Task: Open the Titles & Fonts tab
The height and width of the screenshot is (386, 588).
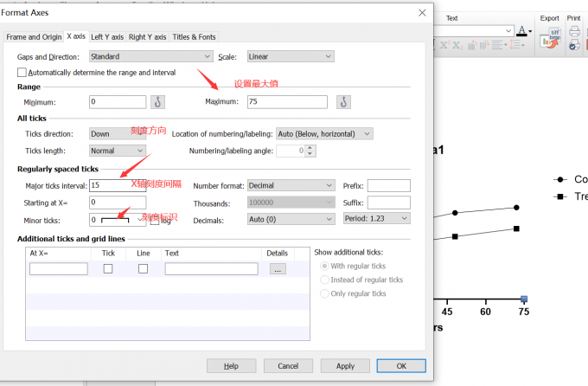Action: pyautogui.click(x=193, y=37)
